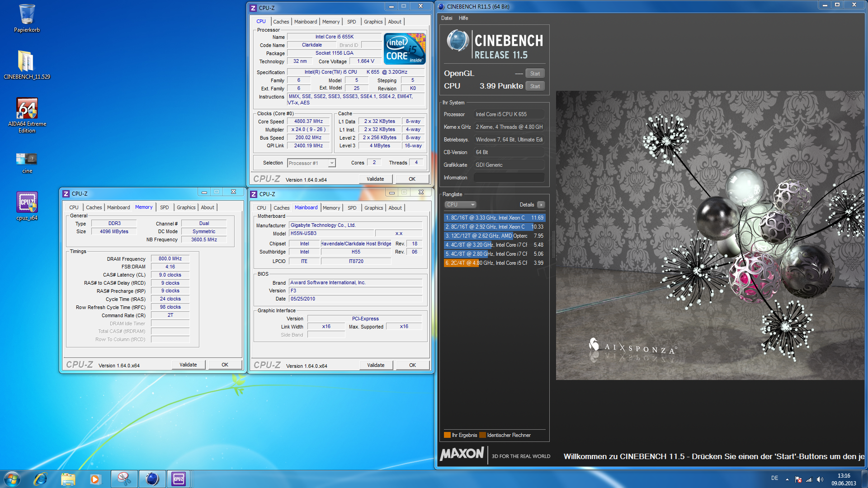Switch to Caches tab in top CPU-Z
This screenshot has height=488, width=868.
pyautogui.click(x=281, y=22)
